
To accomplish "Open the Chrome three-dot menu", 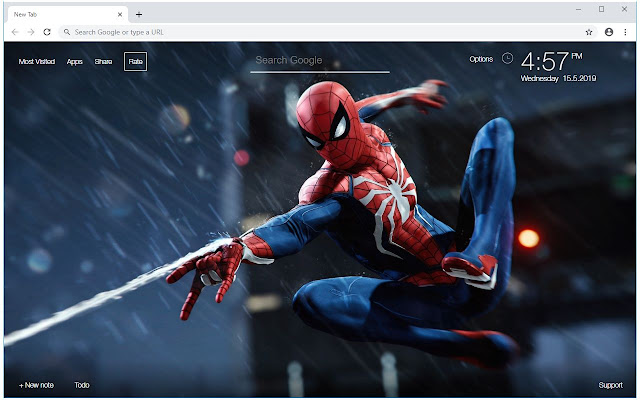I will point(625,32).
